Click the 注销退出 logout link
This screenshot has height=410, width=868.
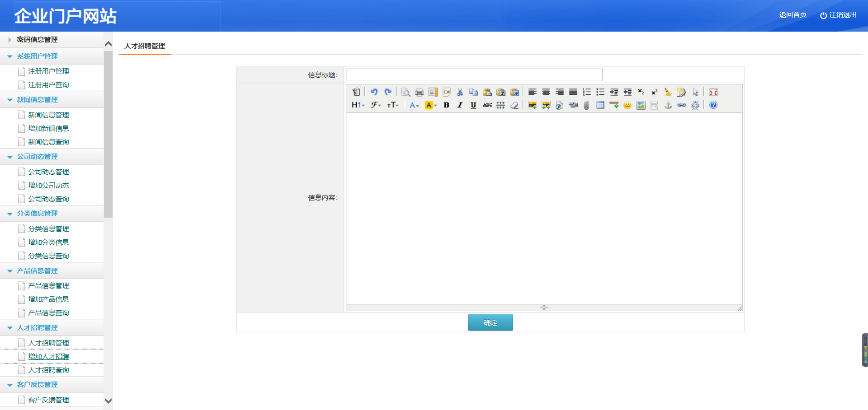pos(838,15)
